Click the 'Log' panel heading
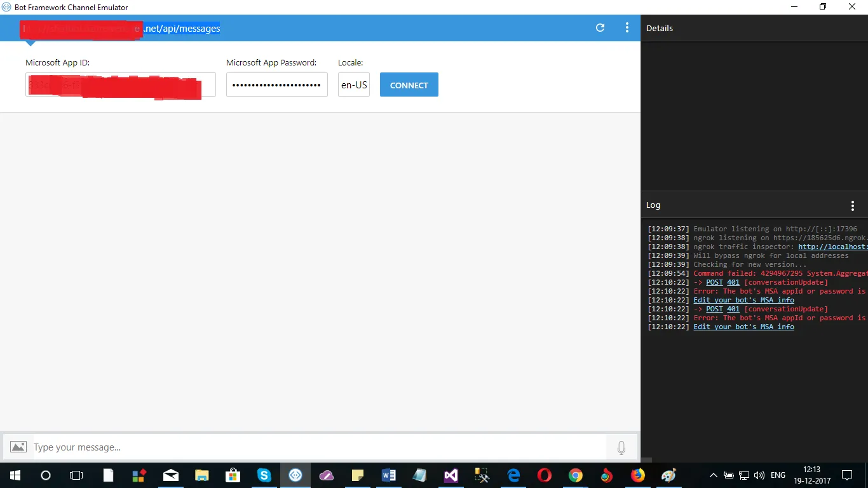 click(x=653, y=205)
